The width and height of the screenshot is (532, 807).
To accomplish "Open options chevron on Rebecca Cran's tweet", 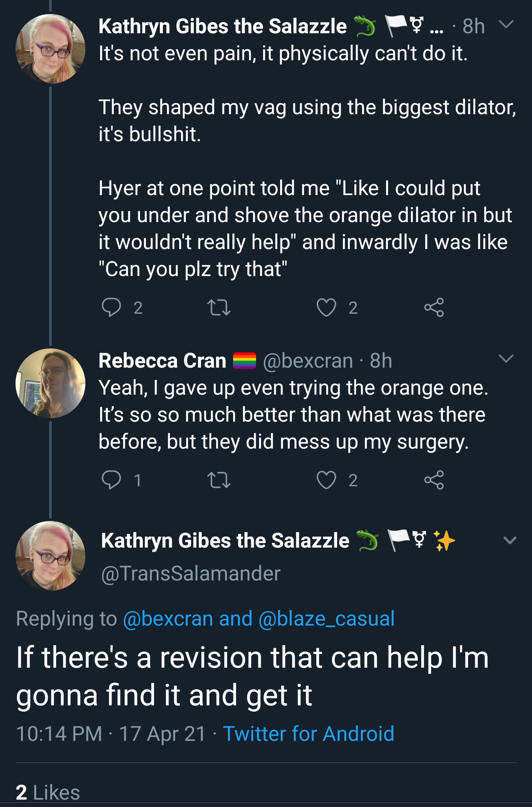I will coord(506,358).
